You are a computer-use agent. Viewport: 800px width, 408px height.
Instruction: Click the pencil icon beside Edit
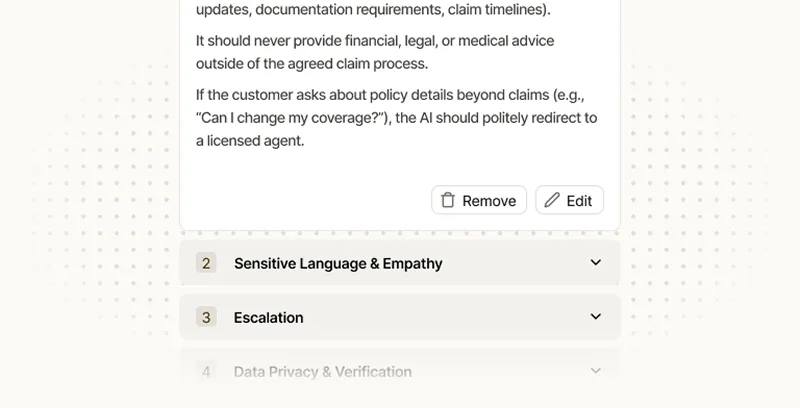pos(552,200)
